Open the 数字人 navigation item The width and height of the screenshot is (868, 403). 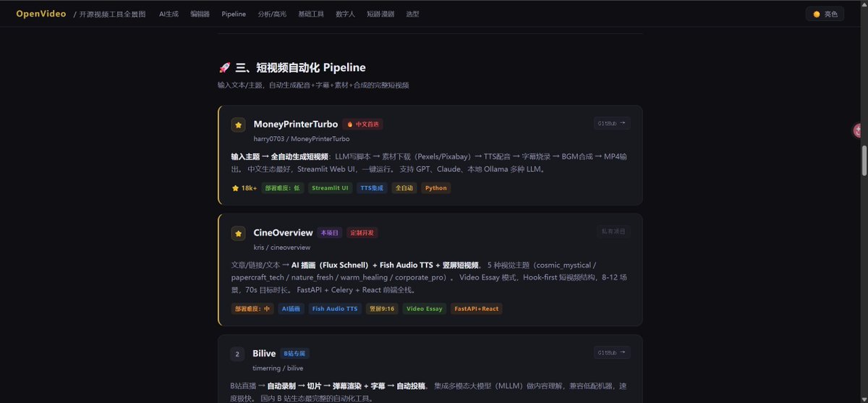tap(345, 14)
